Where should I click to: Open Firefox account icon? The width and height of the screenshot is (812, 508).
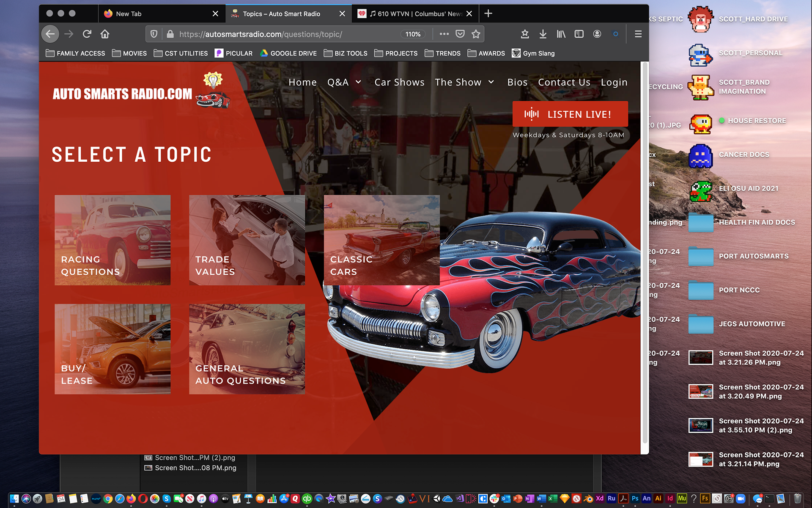coord(597,34)
